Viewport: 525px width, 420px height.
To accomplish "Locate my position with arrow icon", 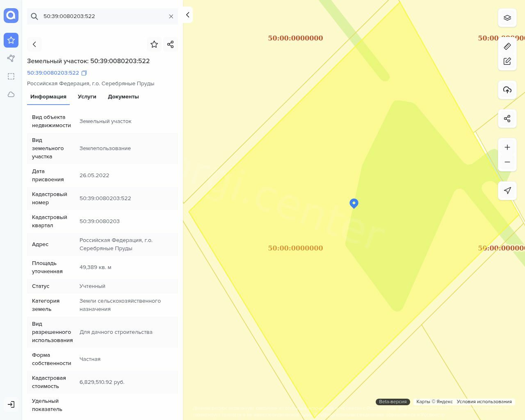I will coord(507,191).
